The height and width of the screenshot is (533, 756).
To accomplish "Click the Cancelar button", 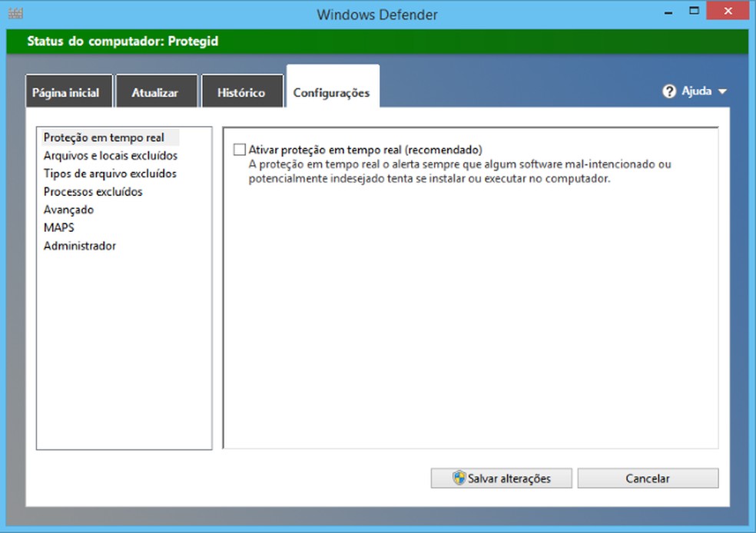I will tap(648, 478).
